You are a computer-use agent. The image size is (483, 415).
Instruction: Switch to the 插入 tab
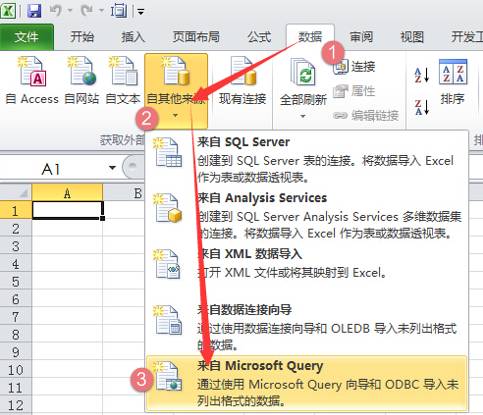pyautogui.click(x=133, y=37)
